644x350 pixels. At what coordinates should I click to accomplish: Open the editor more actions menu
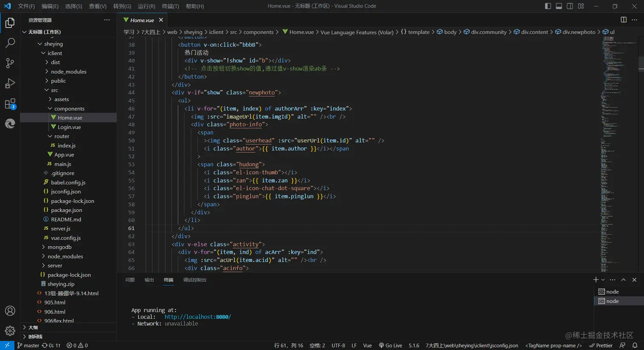pyautogui.click(x=634, y=20)
